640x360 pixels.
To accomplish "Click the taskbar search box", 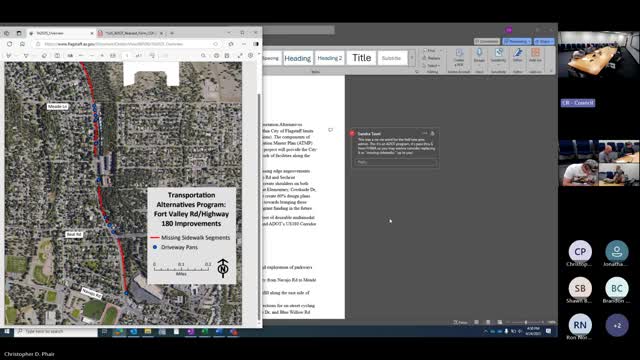I will click(56, 331).
